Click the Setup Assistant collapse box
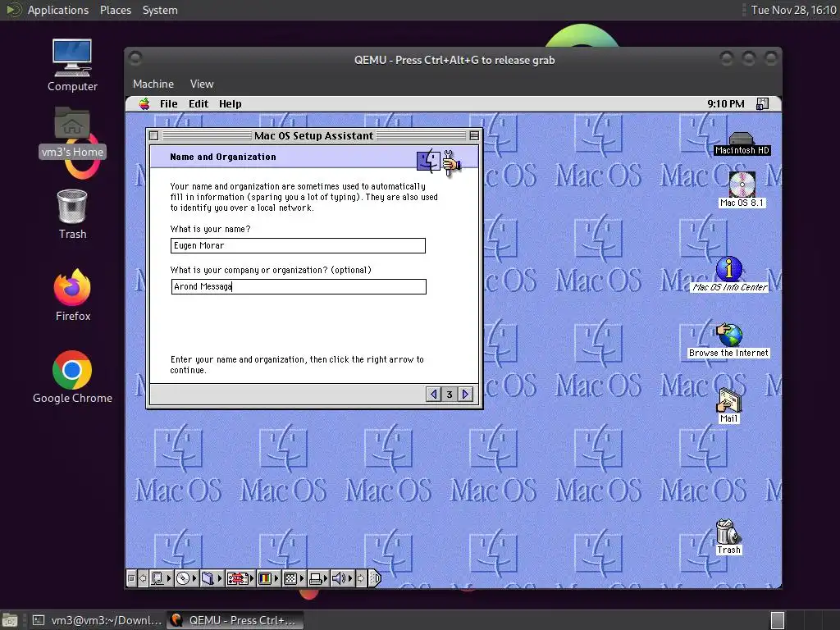Screen dimensions: 840x630 coord(474,135)
